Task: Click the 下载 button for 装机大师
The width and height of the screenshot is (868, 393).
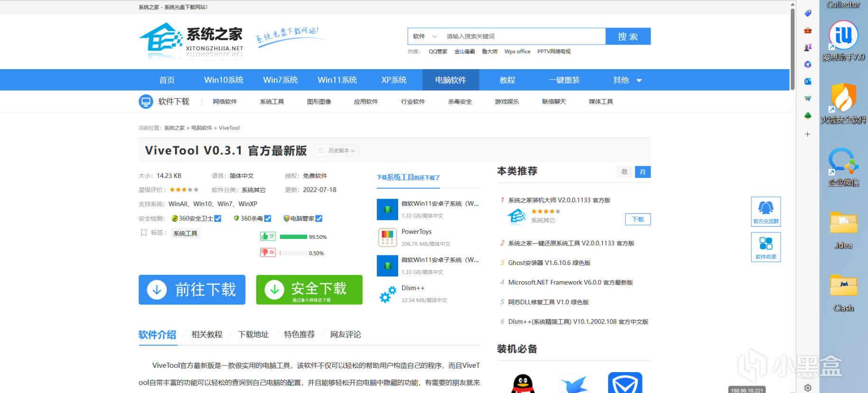Action: click(x=638, y=219)
